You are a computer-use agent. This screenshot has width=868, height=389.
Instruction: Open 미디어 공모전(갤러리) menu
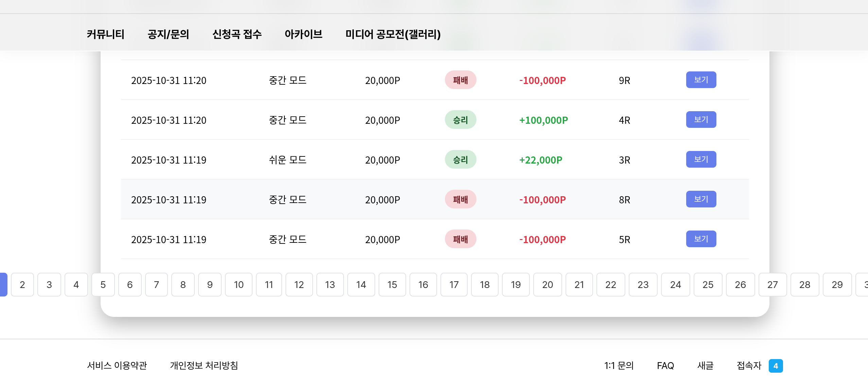393,34
